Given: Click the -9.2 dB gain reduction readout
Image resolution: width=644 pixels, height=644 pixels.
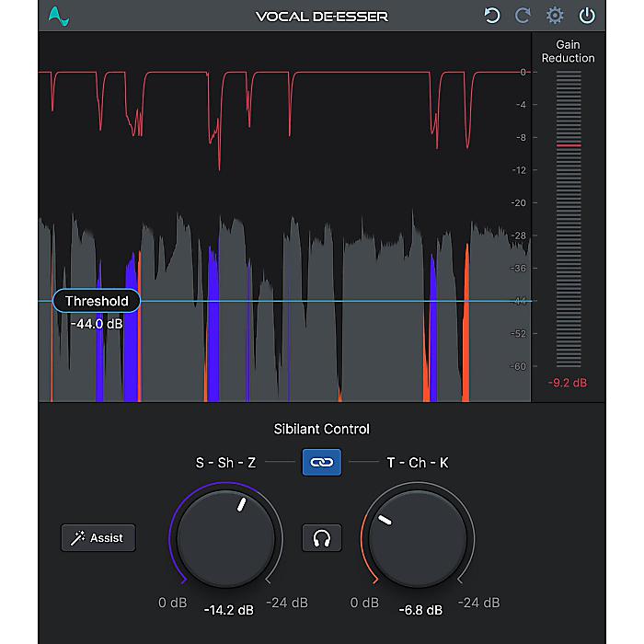Looking at the screenshot, I should pos(568,383).
